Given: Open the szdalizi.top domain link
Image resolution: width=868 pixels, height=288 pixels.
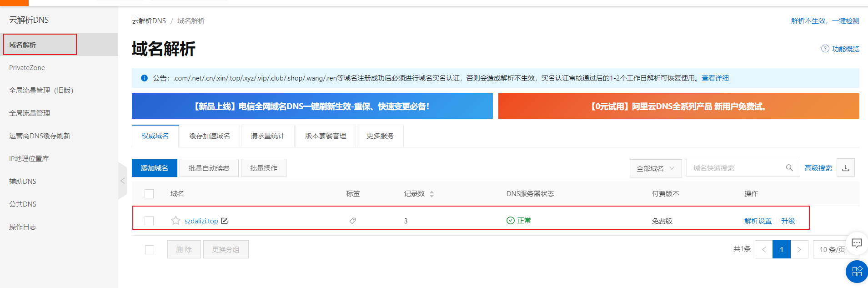Looking at the screenshot, I should 201,221.
